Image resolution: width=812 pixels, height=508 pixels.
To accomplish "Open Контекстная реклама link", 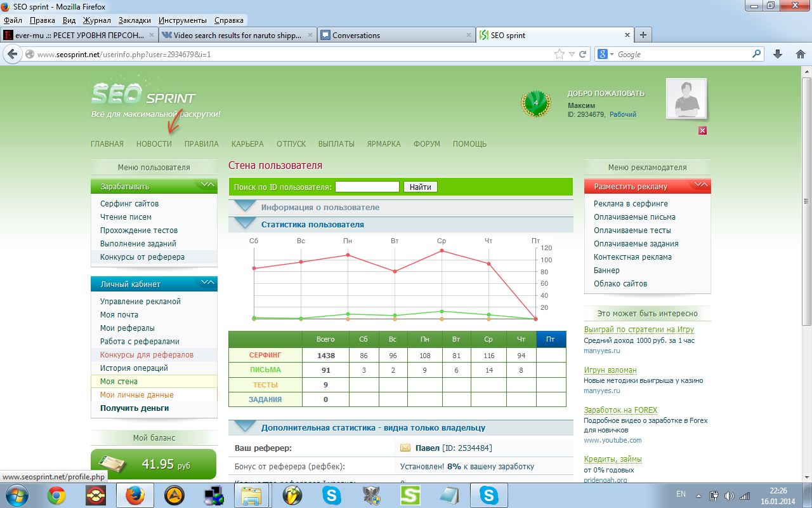I will (x=632, y=257).
